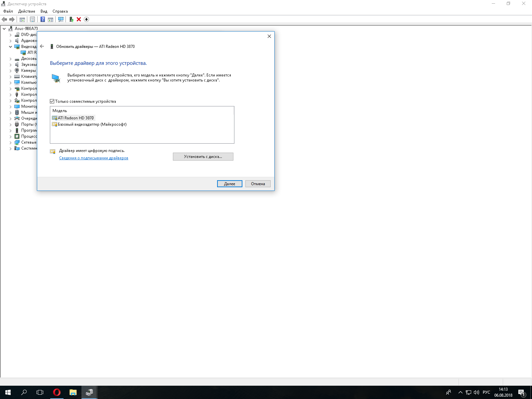Screen dimensions: 532x399
Task: Open the Properties toolbar icon
Action: point(32,19)
